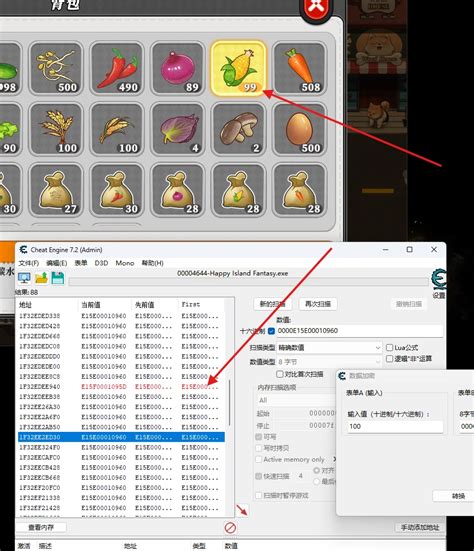Click the converter dialog title icon
The height and width of the screenshot is (551, 474).
tap(342, 376)
